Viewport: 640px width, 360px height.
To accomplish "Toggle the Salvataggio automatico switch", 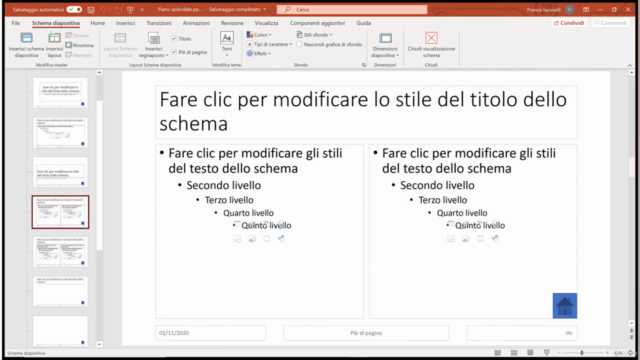I will pyautogui.click(x=74, y=9).
